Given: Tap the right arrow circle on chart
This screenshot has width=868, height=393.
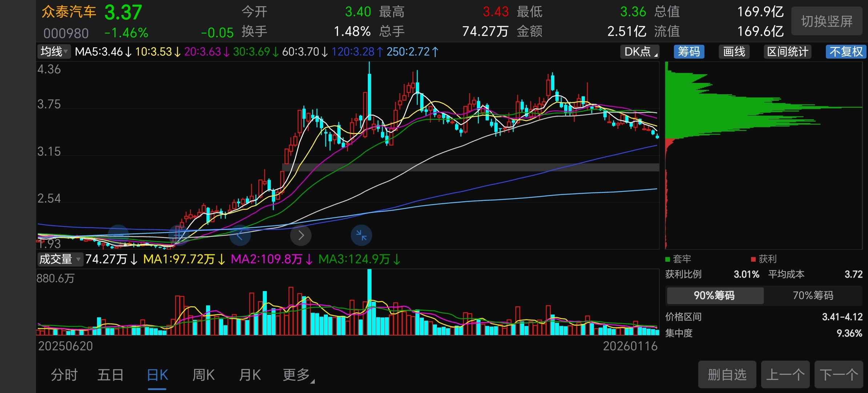Looking at the screenshot, I should (301, 235).
